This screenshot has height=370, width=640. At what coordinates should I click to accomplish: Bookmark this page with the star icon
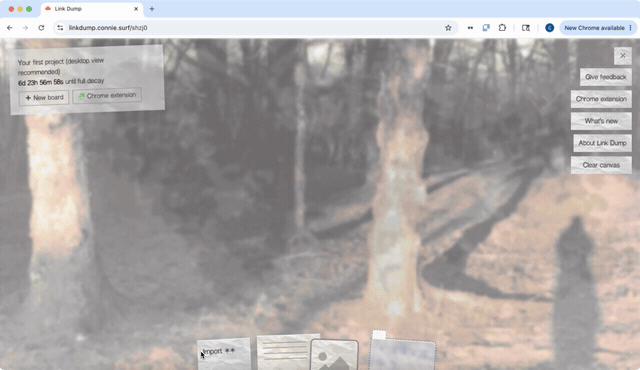coord(448,28)
